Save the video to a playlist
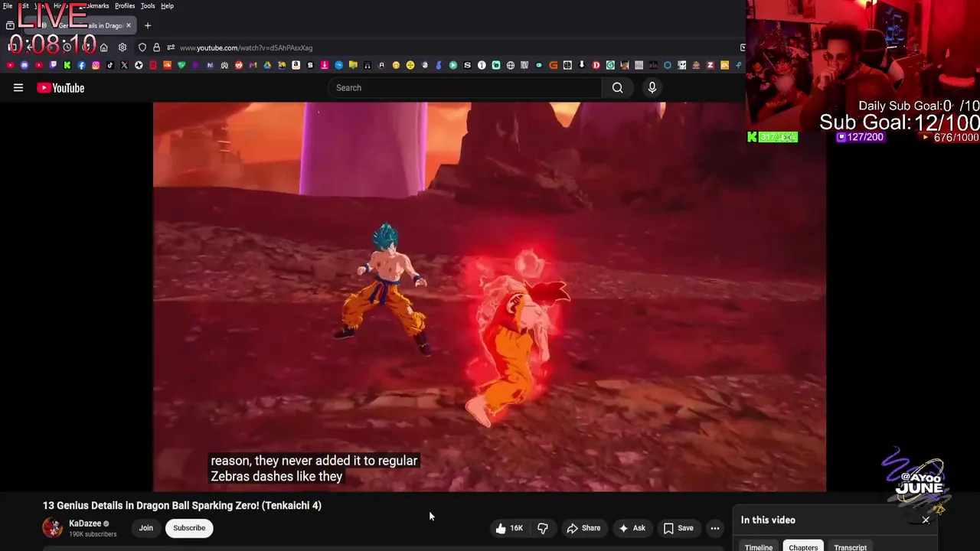 click(x=678, y=528)
